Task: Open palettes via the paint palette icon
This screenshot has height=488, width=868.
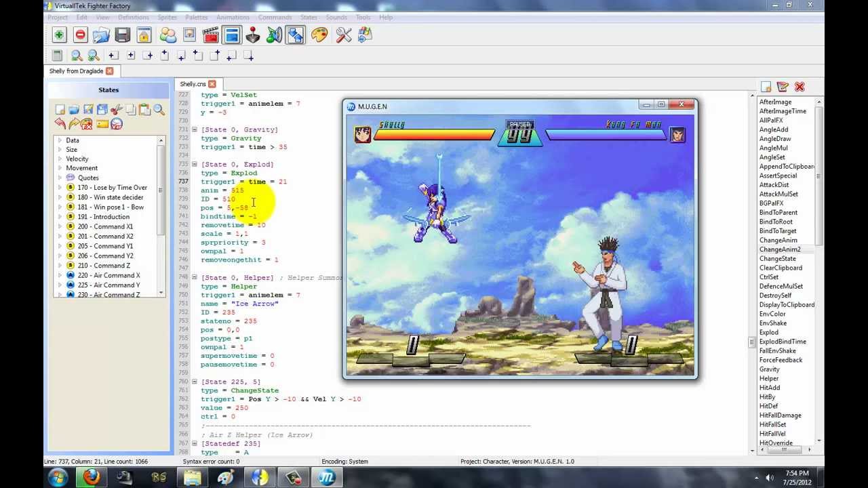Action: coord(319,35)
